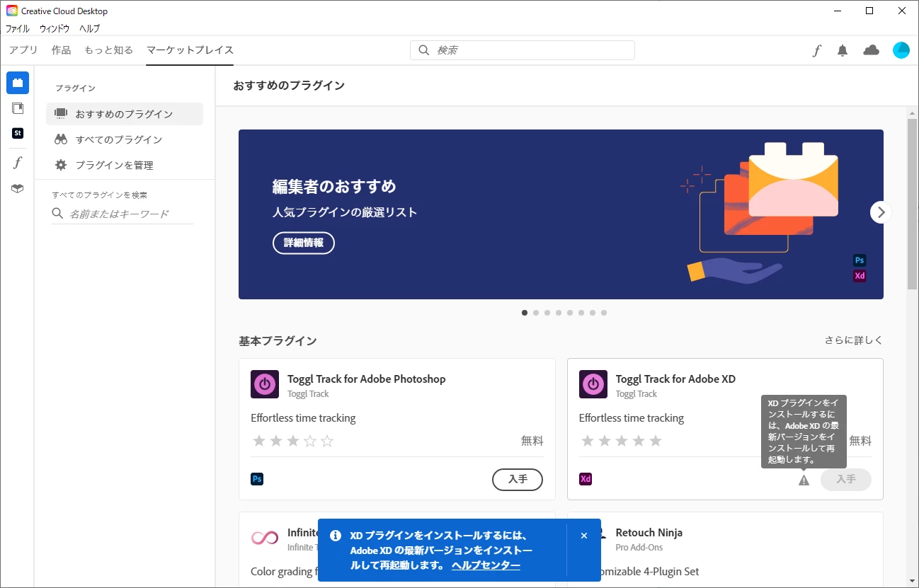The height and width of the screenshot is (588, 919).
Task: Click the 編集者のおすすめ banner image
Action: (561, 214)
